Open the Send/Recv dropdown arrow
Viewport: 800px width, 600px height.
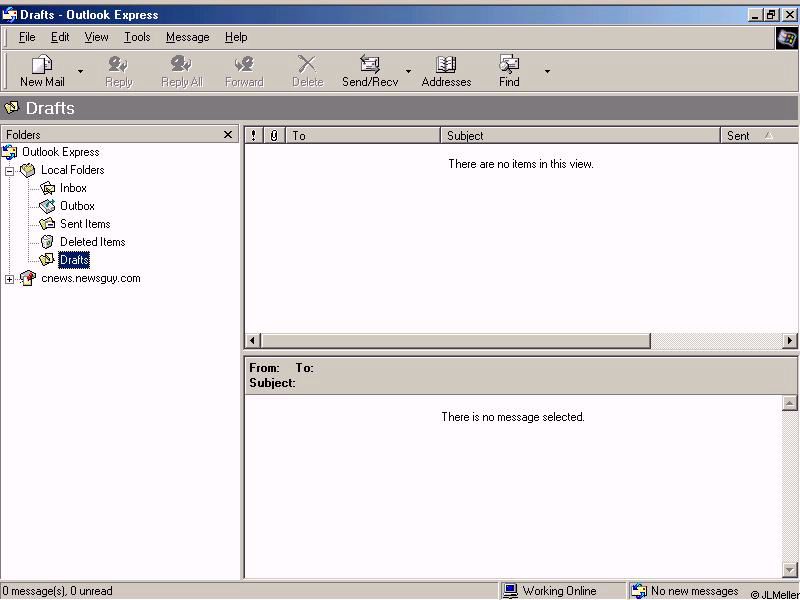[x=408, y=72]
